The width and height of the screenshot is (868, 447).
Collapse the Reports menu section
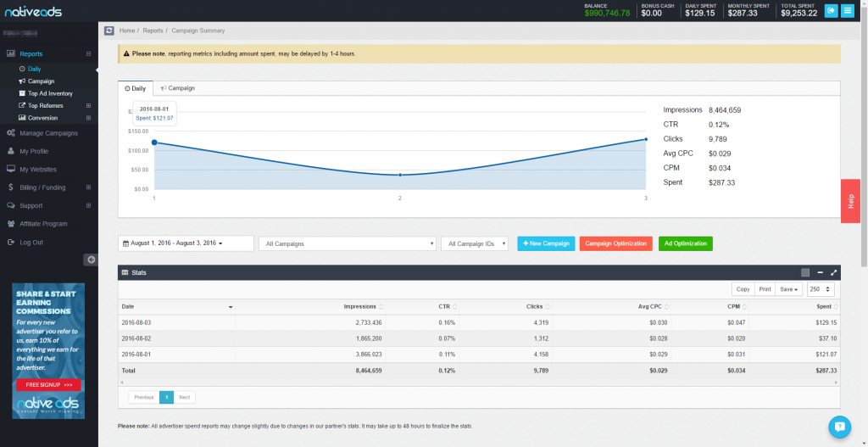[88, 53]
